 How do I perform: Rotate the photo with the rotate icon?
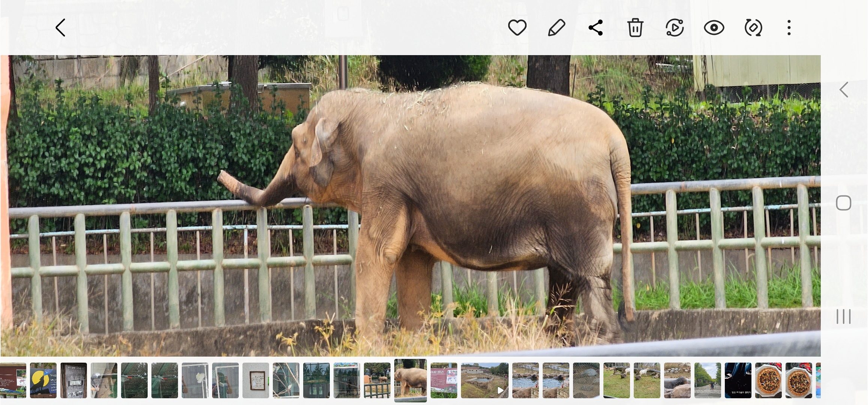point(753,28)
